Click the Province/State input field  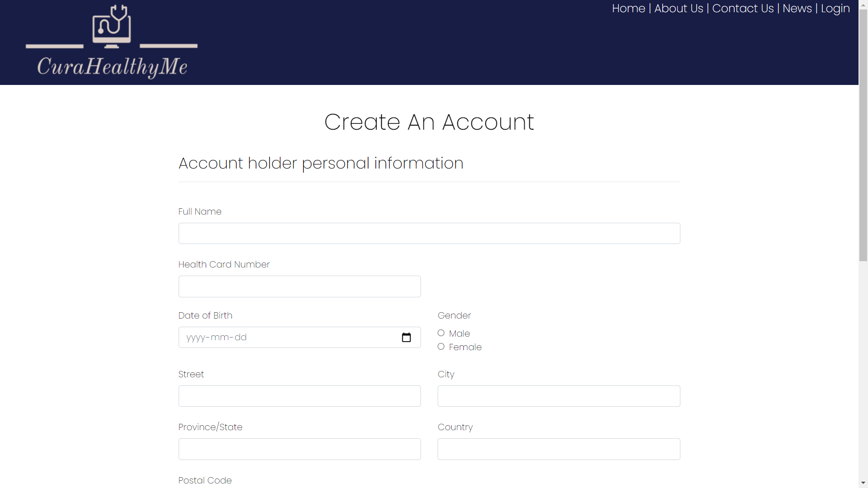(299, 449)
